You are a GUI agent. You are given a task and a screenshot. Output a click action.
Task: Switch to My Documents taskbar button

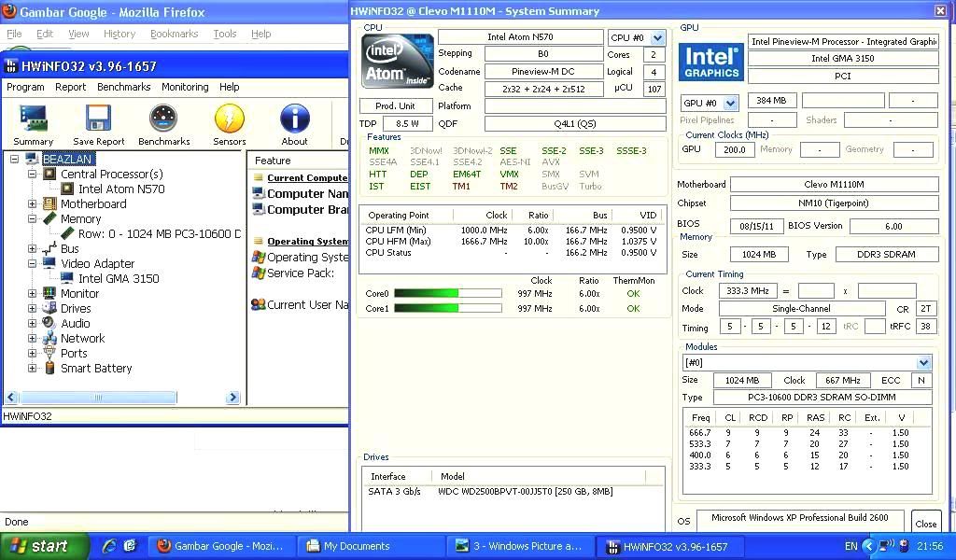[372, 546]
